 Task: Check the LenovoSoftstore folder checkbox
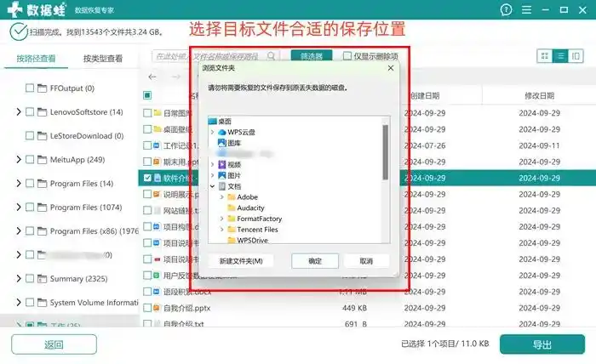click(30, 111)
